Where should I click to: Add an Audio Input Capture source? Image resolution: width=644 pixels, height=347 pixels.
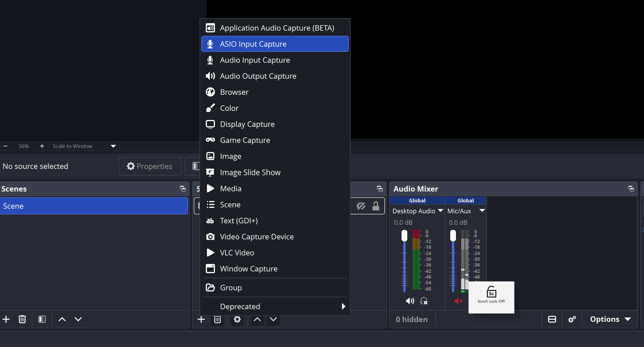[275, 60]
